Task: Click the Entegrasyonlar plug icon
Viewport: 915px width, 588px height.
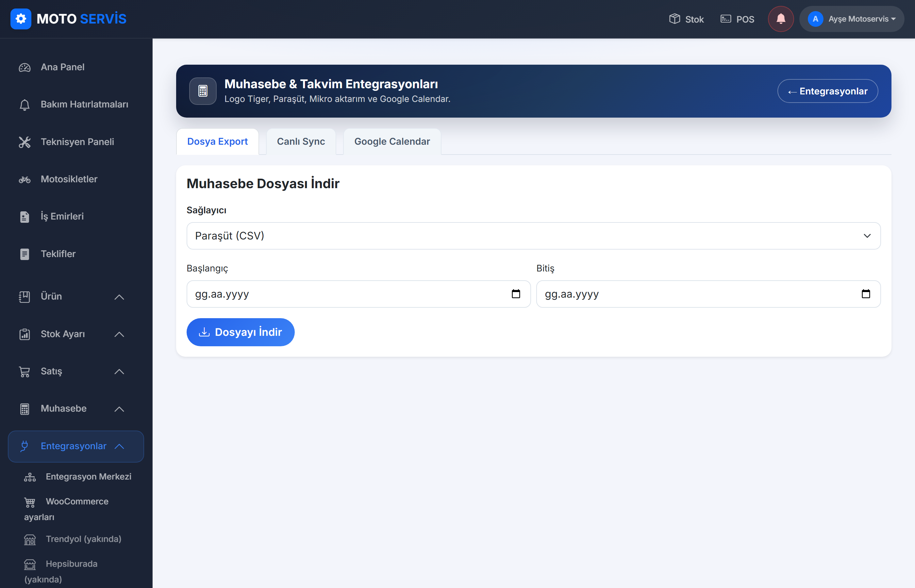Action: point(25,446)
